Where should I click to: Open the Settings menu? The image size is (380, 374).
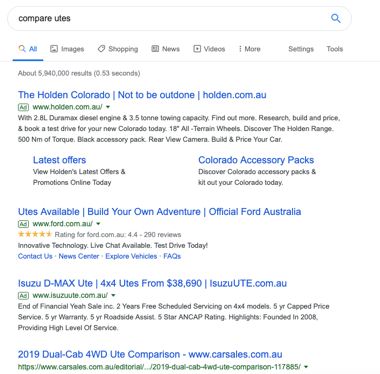301,49
